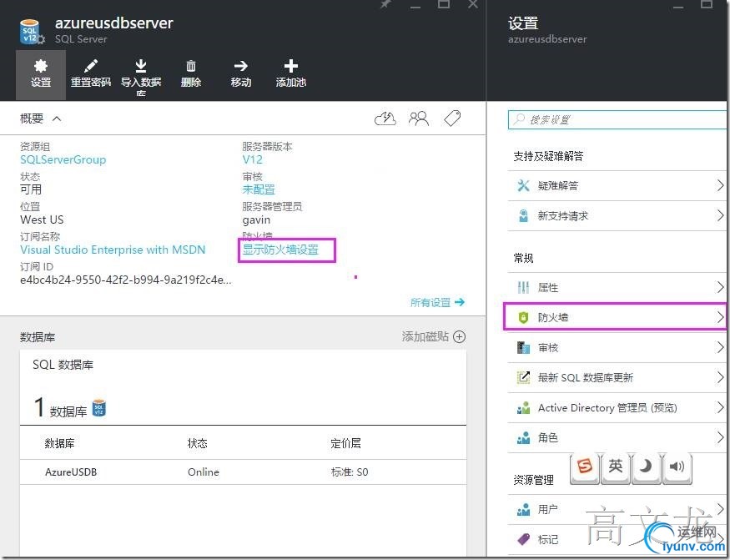Viewport: 730px width, 560px height.
Task: Click the SQL database icon beside 1 数据库
Action: coord(99,408)
